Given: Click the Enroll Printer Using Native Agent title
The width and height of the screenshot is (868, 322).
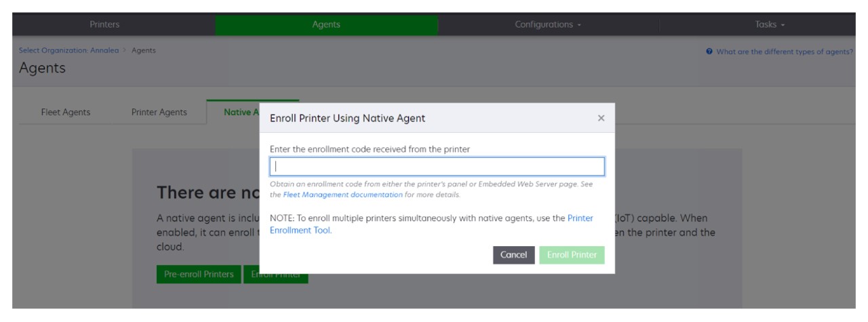Looking at the screenshot, I should 347,119.
